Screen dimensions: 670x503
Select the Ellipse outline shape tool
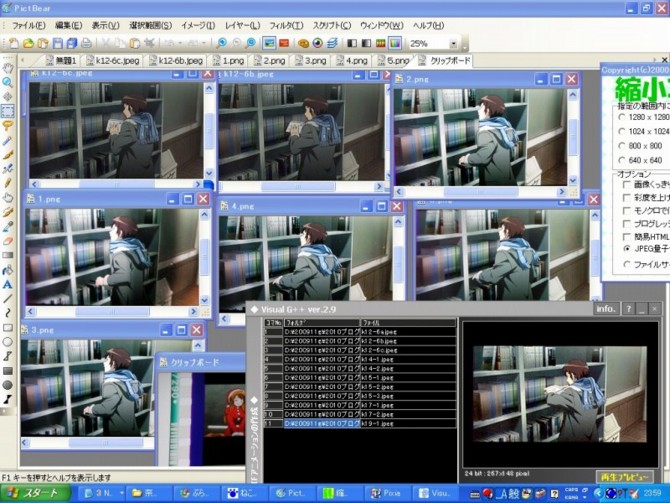[x=8, y=342]
